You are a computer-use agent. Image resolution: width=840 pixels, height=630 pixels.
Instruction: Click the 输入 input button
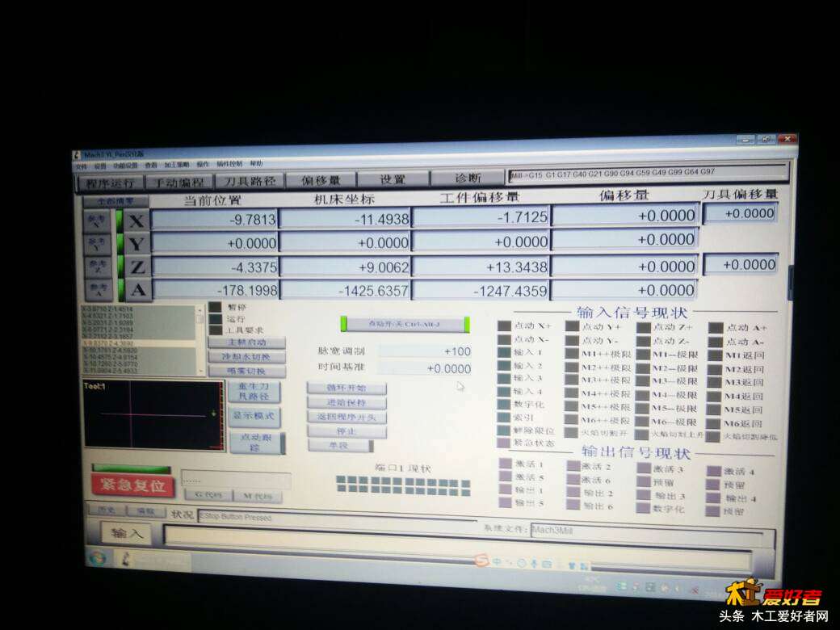pyautogui.click(x=127, y=533)
